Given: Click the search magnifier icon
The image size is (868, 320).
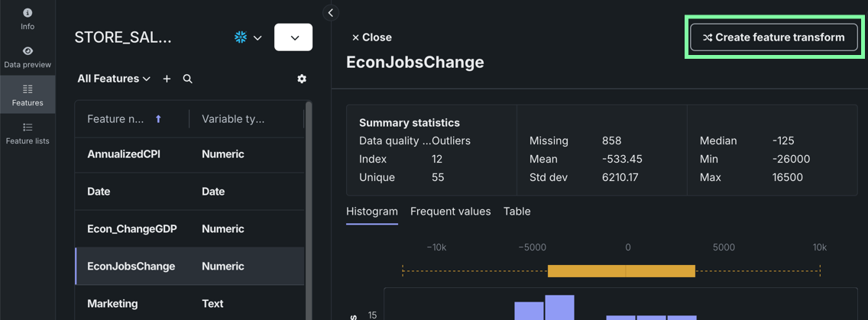Looking at the screenshot, I should click(188, 79).
